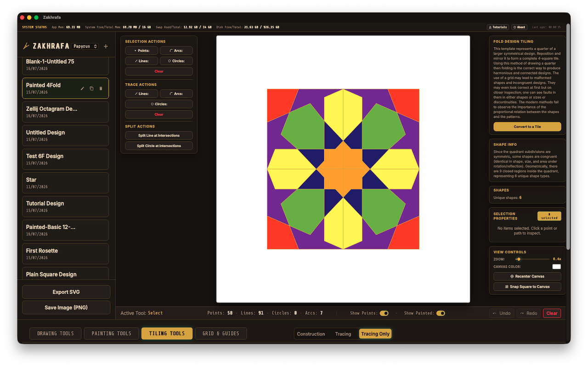Open the Untitled Design item
The height and width of the screenshot is (368, 588).
[65, 136]
